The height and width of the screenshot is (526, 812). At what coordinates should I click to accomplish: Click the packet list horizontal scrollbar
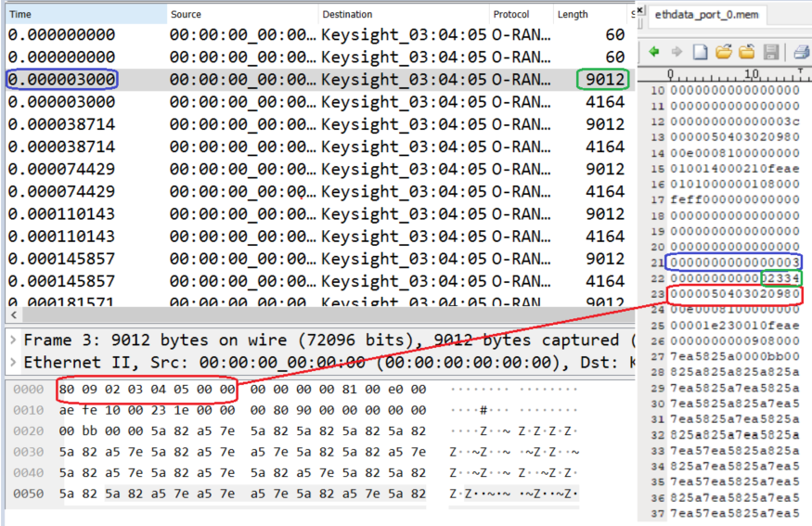(x=278, y=315)
